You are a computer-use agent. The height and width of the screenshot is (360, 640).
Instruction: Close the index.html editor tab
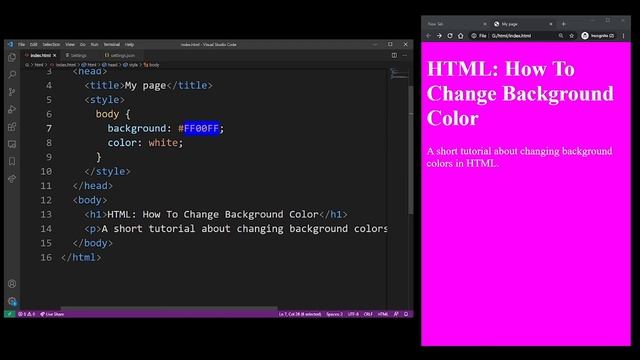pyautogui.click(x=54, y=56)
